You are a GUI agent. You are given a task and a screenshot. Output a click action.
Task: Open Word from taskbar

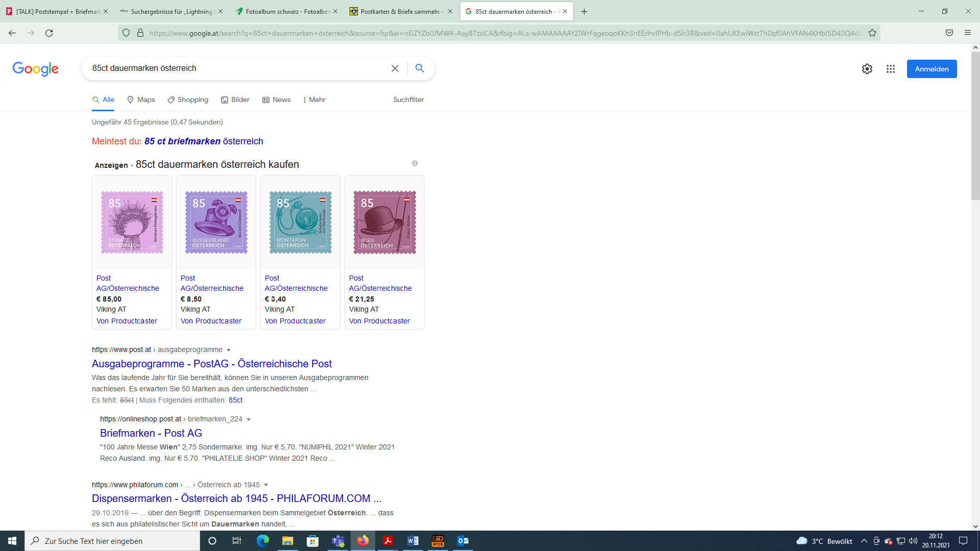(x=413, y=541)
